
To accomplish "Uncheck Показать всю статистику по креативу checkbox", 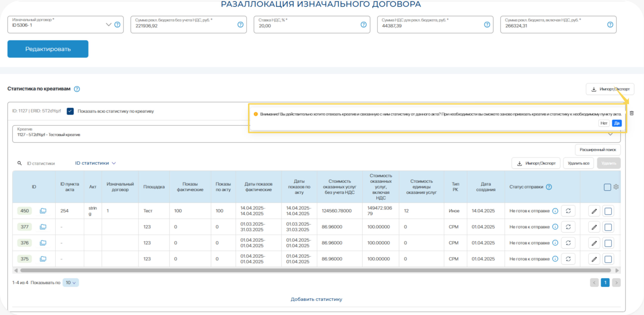I will click(70, 111).
